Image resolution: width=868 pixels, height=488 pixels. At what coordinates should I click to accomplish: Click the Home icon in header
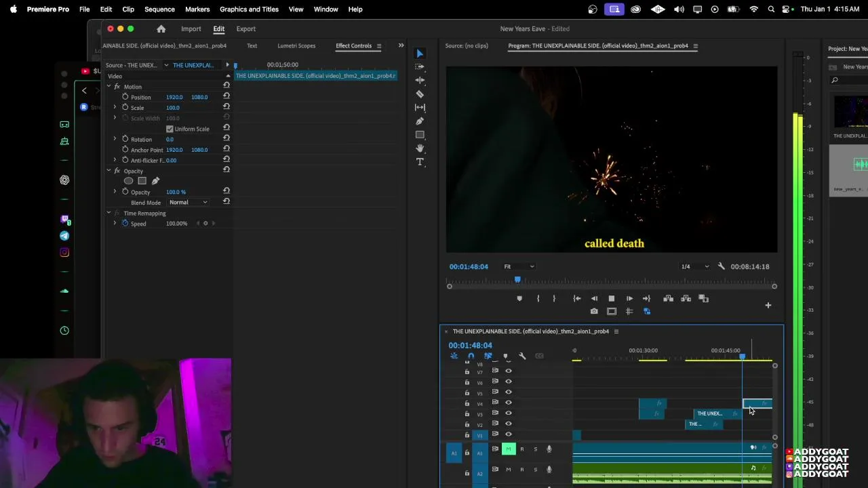pos(161,29)
